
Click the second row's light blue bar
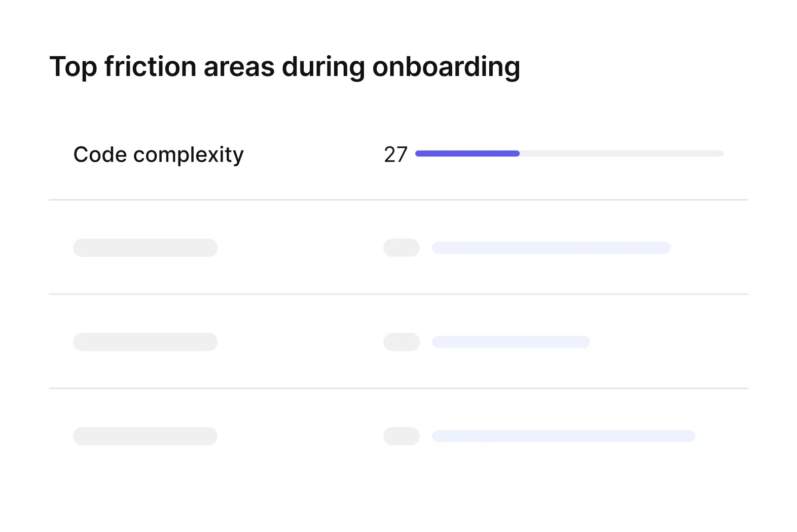pos(551,248)
